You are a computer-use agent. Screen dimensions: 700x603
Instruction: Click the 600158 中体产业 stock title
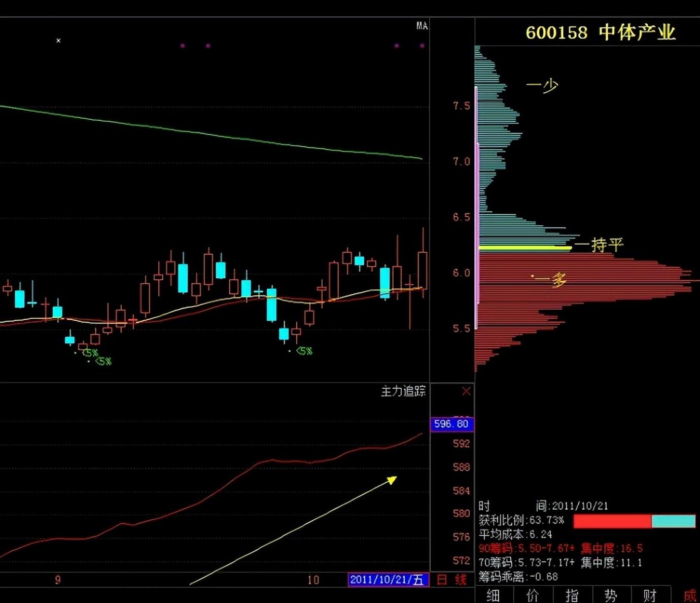601,32
